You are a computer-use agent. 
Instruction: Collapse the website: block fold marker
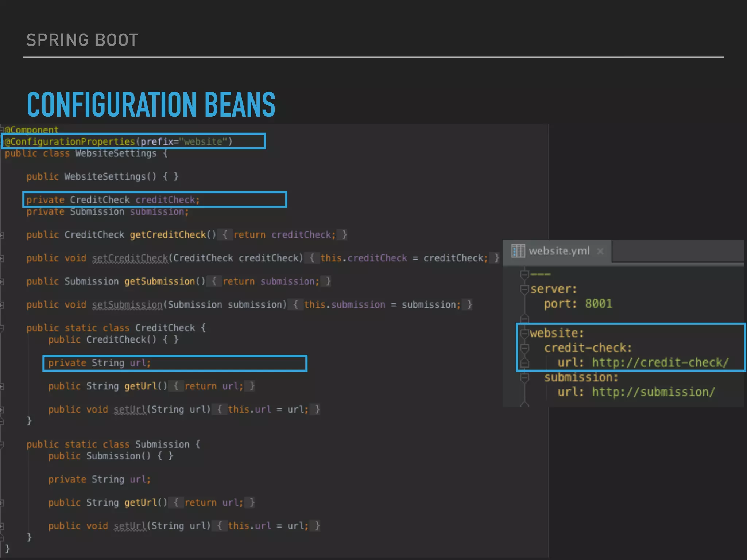[x=525, y=333]
